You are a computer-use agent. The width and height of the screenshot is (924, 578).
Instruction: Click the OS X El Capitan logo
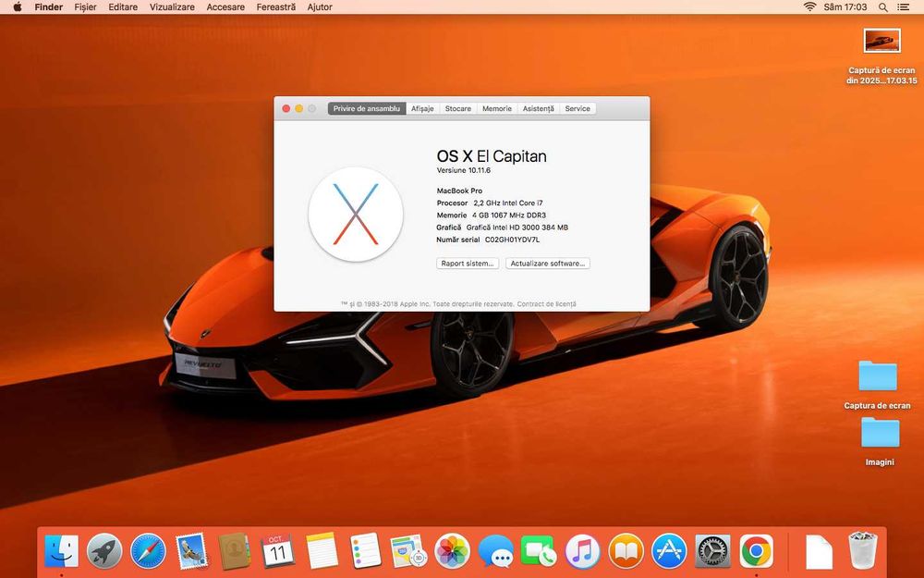click(356, 215)
